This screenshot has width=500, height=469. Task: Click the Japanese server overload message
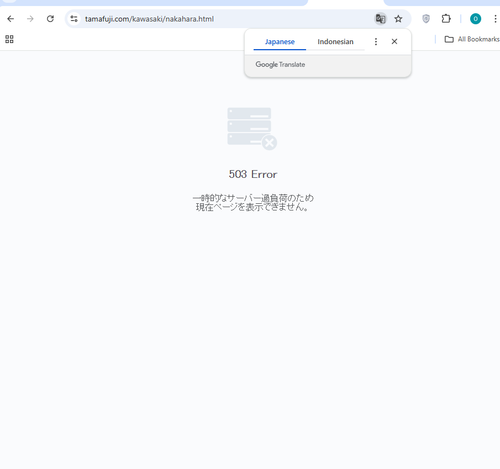pos(253,203)
